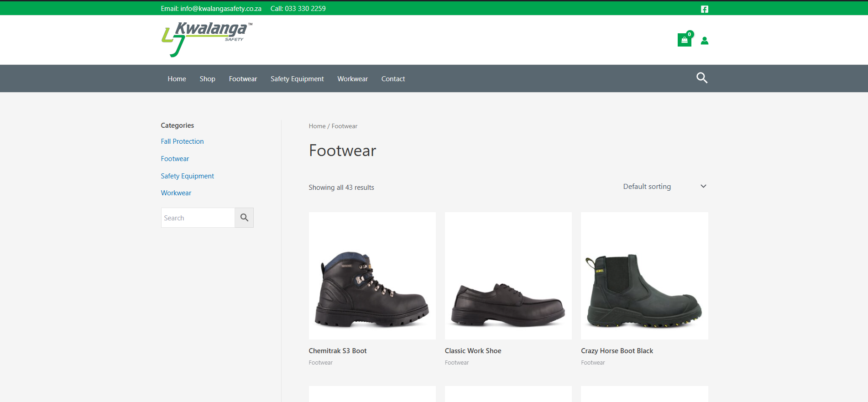Viewport: 868px width, 402px height.
Task: Go to Workwear in the navigation bar
Action: tap(352, 79)
